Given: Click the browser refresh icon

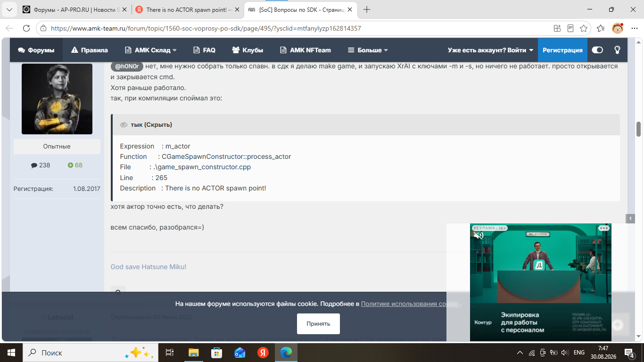Looking at the screenshot, I should pos(26,28).
